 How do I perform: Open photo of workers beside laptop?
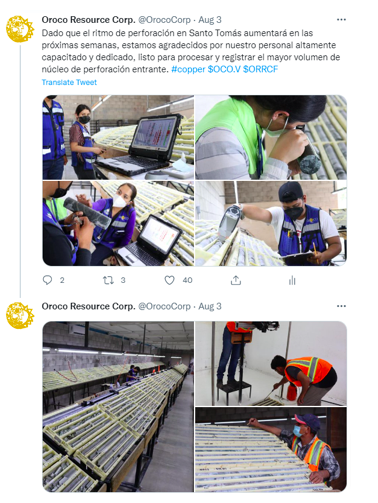pyautogui.click(x=118, y=137)
